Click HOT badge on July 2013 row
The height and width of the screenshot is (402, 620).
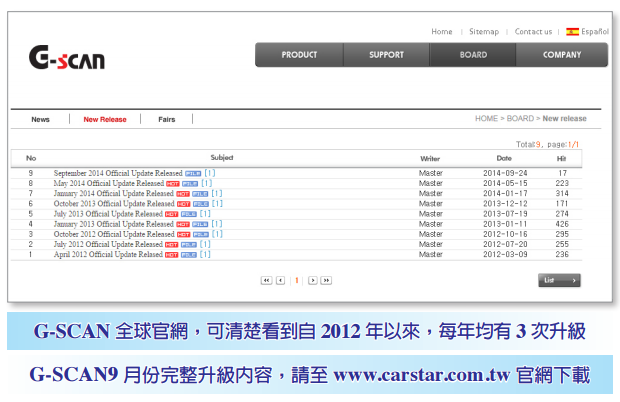coord(171,214)
